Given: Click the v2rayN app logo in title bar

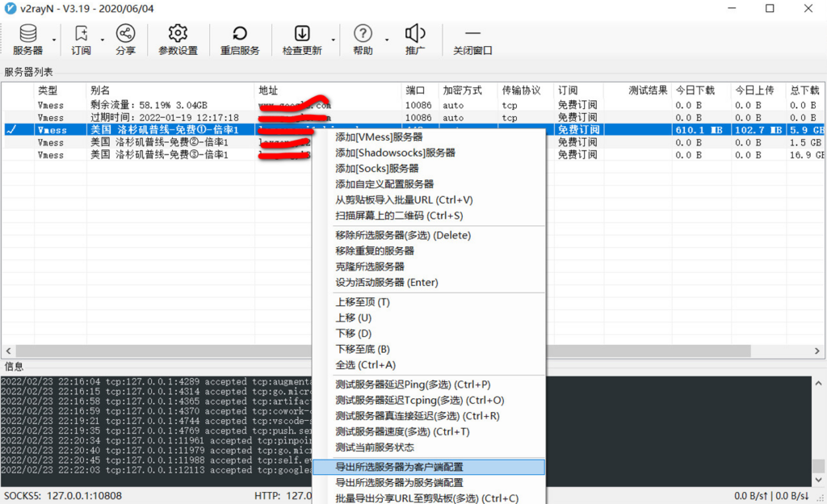Looking at the screenshot, I should point(10,8).
